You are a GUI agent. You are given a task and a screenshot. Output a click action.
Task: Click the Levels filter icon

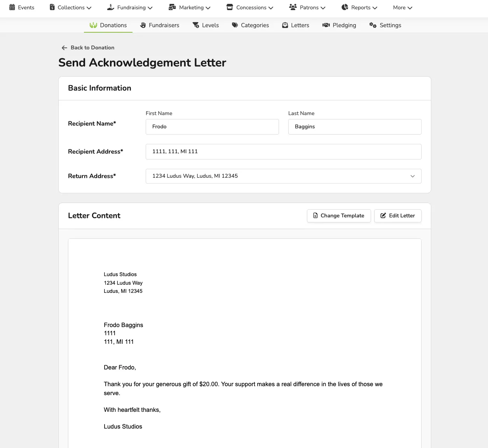pos(196,25)
